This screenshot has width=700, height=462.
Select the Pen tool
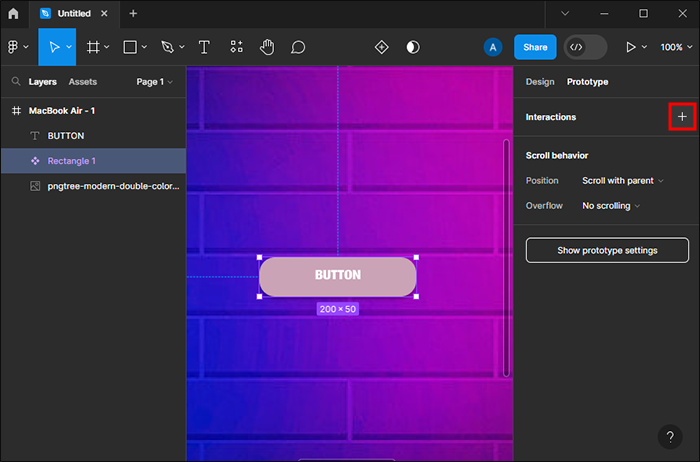coord(167,47)
